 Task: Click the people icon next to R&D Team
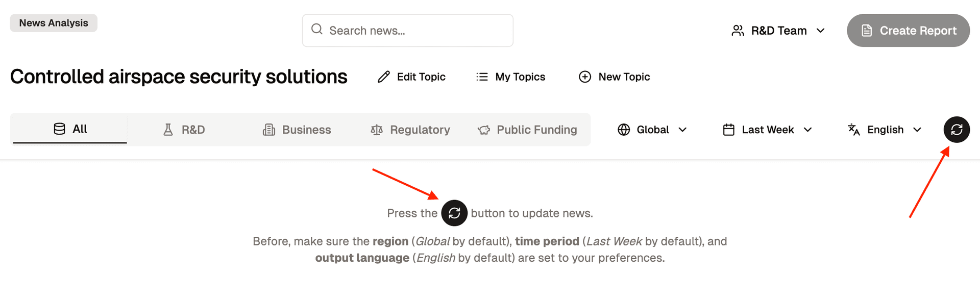coord(738,31)
